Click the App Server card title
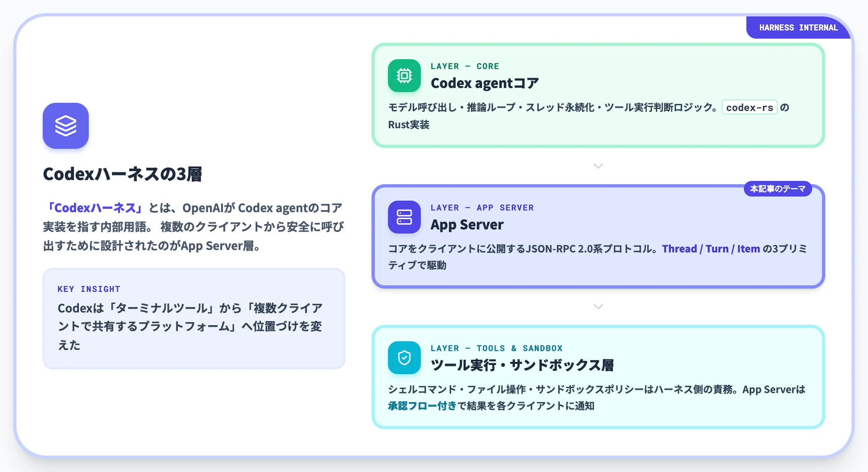Image resolution: width=868 pixels, height=472 pixels. click(467, 224)
